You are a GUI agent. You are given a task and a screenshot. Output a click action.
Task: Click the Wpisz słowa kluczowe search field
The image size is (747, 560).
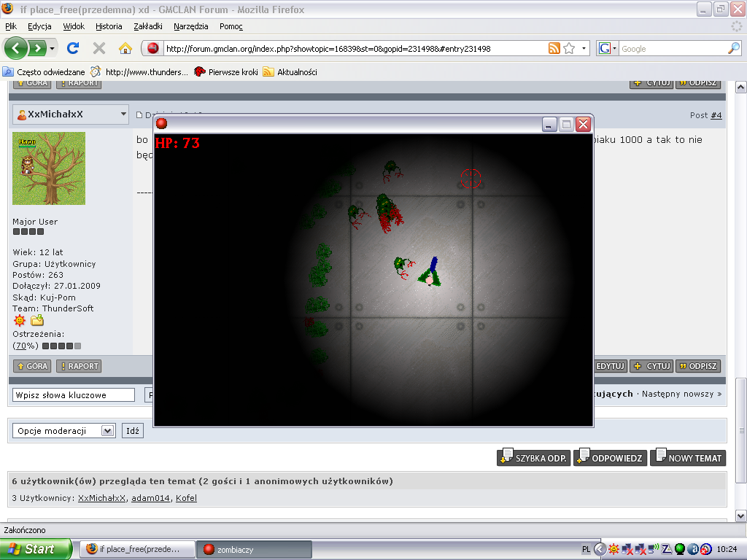coord(74,394)
